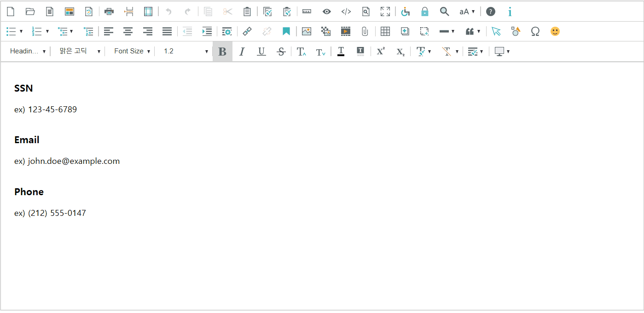Toggle underline formatting
This screenshot has width=644, height=313.
261,51
